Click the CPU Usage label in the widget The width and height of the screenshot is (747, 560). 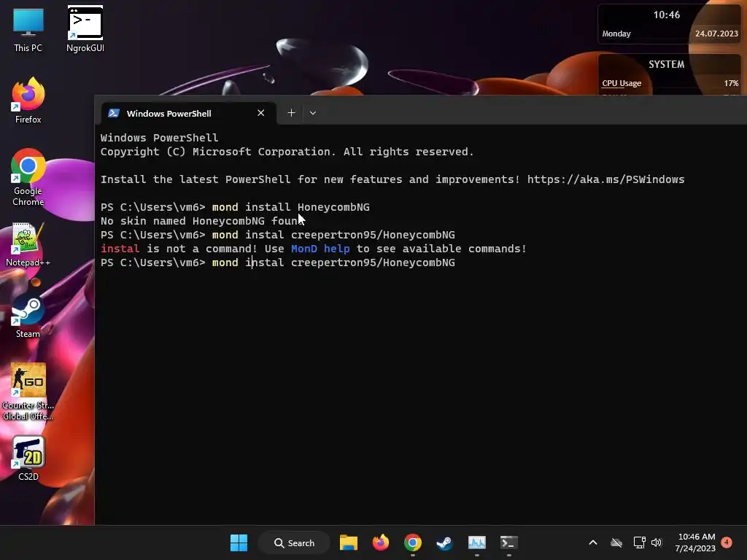coord(622,83)
